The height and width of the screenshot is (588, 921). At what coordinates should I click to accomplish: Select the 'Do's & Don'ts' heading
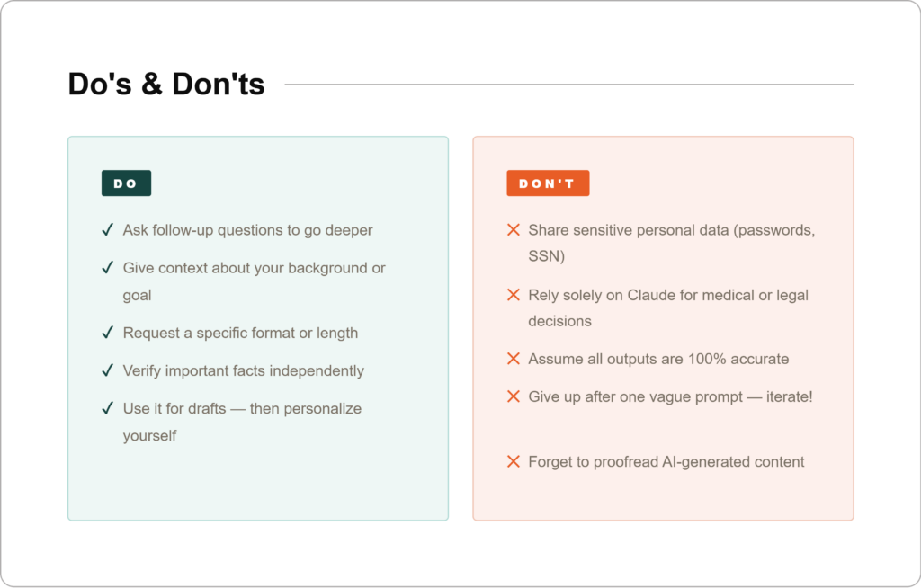pos(166,85)
